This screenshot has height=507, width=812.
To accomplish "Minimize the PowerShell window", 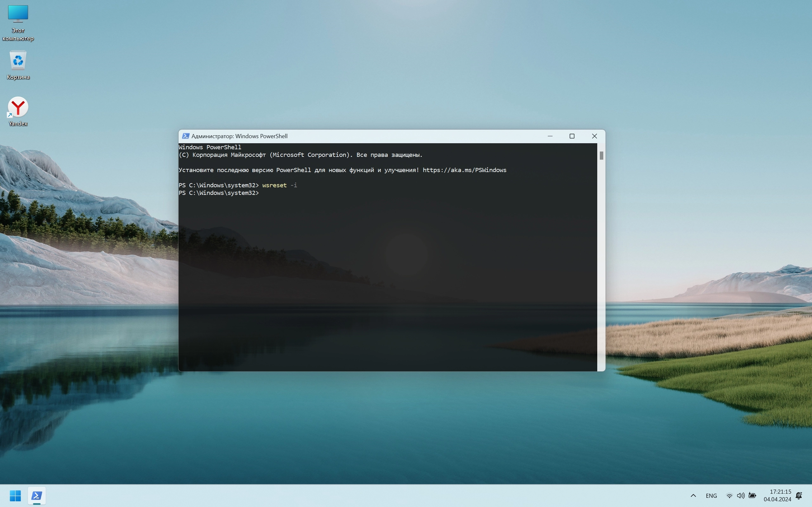I will pyautogui.click(x=550, y=136).
